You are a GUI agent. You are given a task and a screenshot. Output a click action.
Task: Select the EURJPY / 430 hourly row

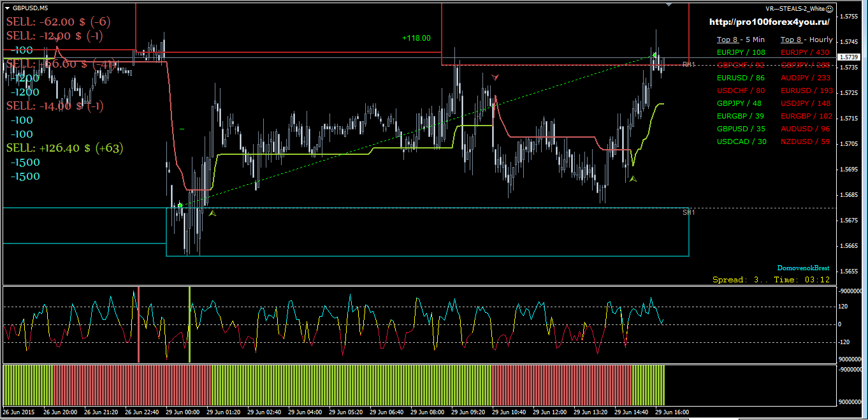point(806,52)
